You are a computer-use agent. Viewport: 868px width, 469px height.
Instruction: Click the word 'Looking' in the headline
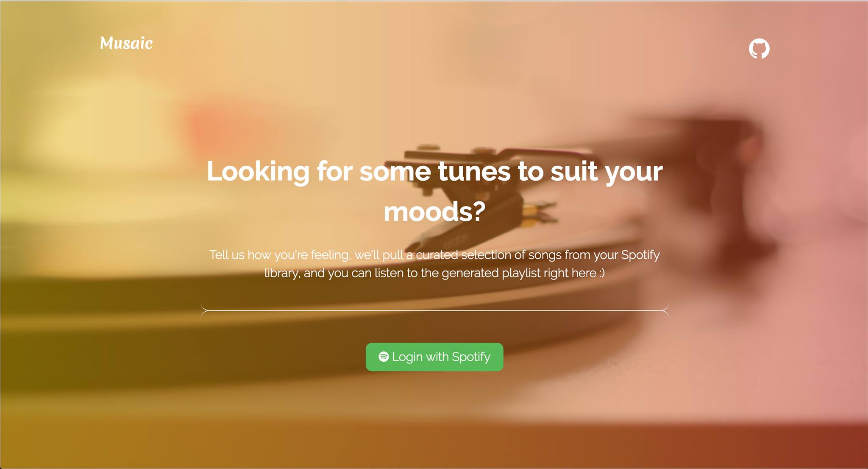258,172
